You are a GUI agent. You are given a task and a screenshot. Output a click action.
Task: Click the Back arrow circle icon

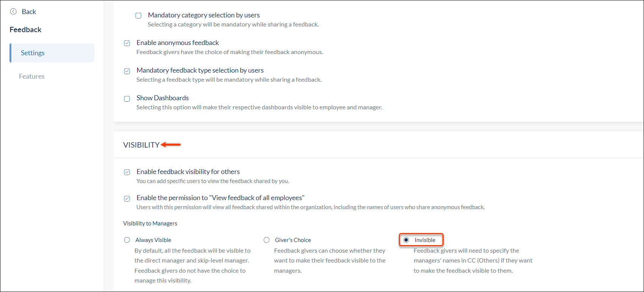click(x=13, y=11)
